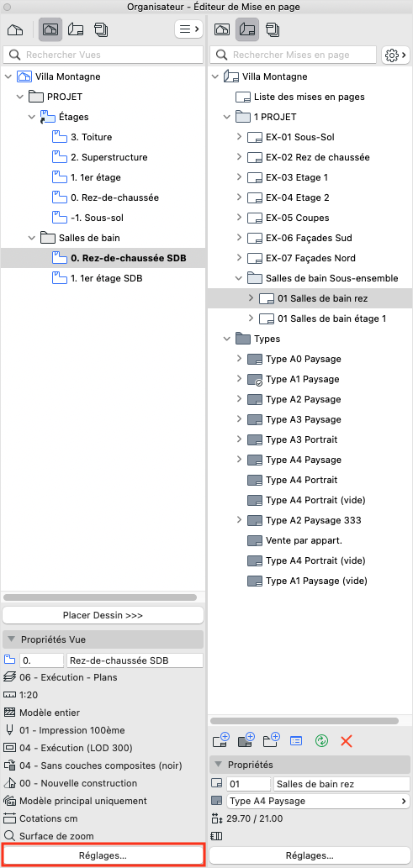The width and height of the screenshot is (413, 868).
Task: Click the New Subset folder icon
Action: pos(271,740)
